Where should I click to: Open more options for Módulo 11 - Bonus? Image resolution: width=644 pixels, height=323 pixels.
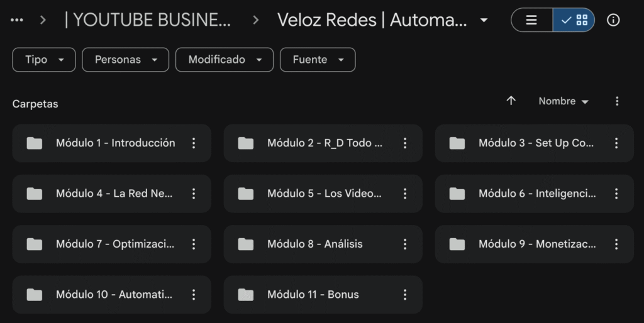tap(405, 294)
